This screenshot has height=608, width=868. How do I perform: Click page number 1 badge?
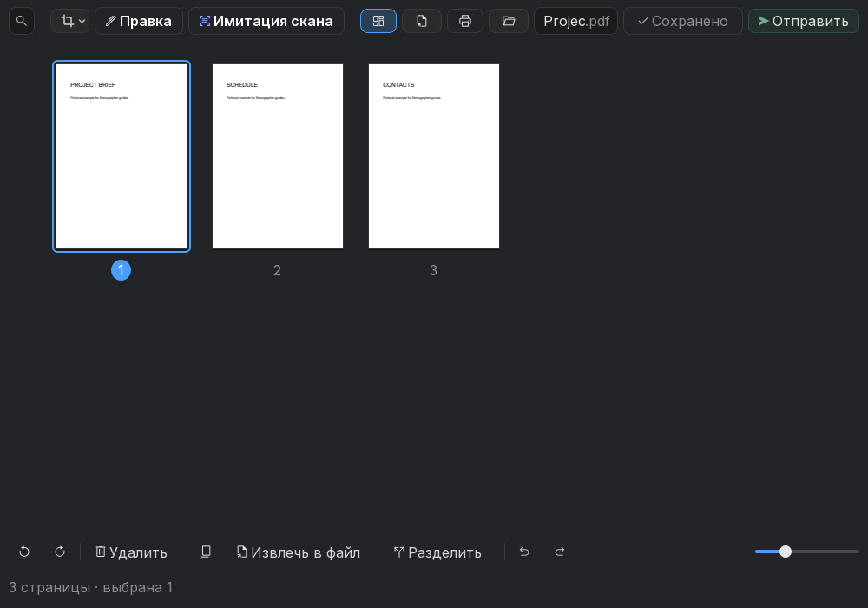click(x=122, y=270)
